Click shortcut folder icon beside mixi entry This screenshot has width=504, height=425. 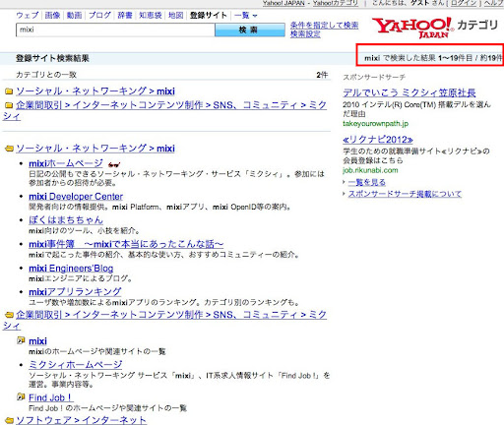21,340
